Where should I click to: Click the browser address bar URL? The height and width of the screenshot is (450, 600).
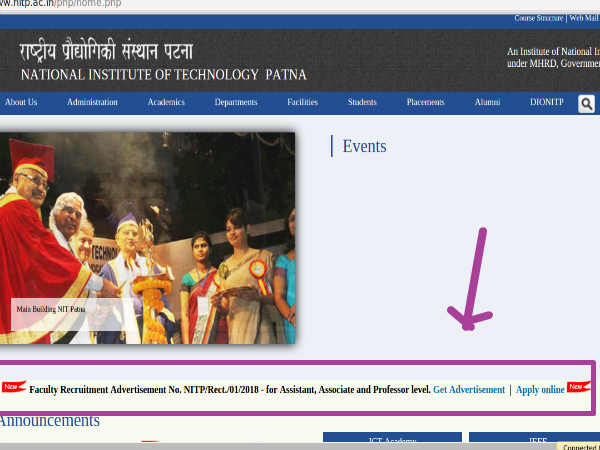(60, 4)
